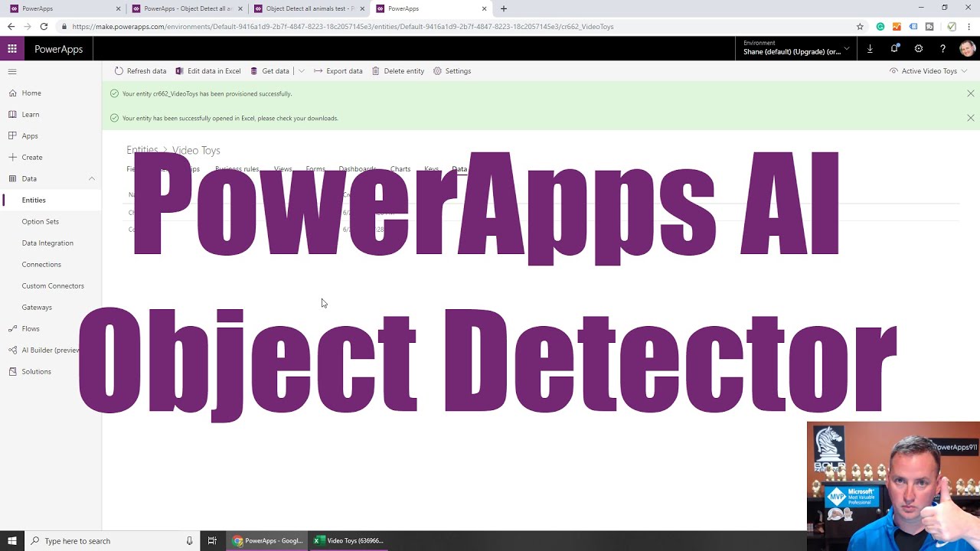The height and width of the screenshot is (551, 980).
Task: Click the Delete entity command
Action: click(x=397, y=71)
